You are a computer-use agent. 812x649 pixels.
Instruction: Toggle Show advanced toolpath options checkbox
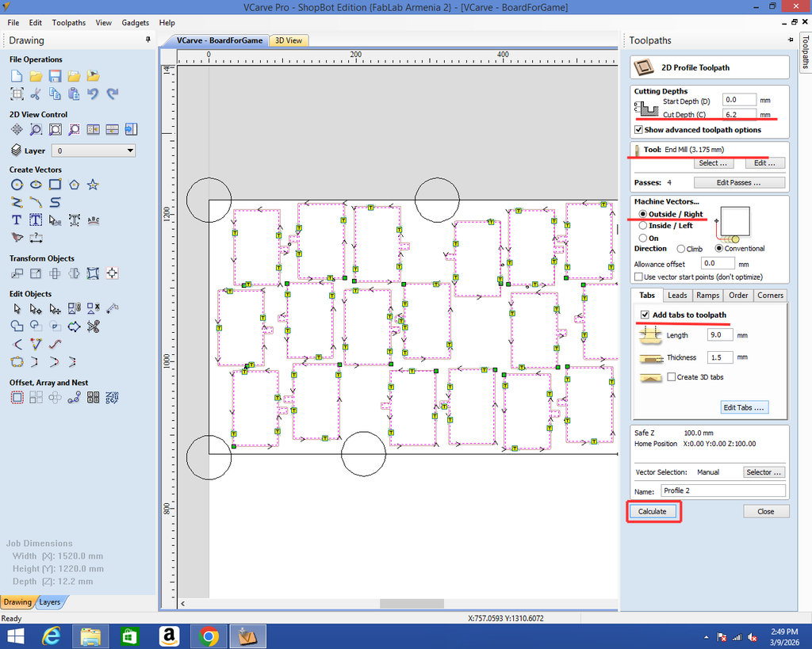638,130
